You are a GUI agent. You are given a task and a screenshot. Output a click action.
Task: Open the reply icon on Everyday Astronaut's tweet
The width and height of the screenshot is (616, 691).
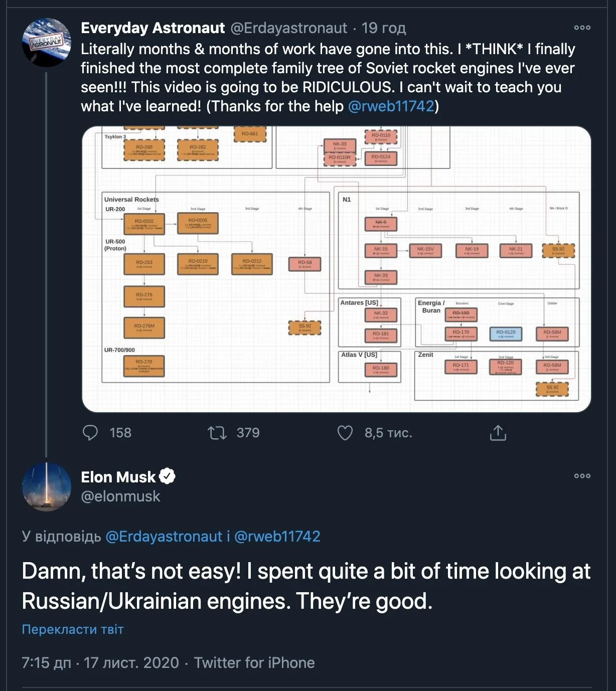[91, 432]
